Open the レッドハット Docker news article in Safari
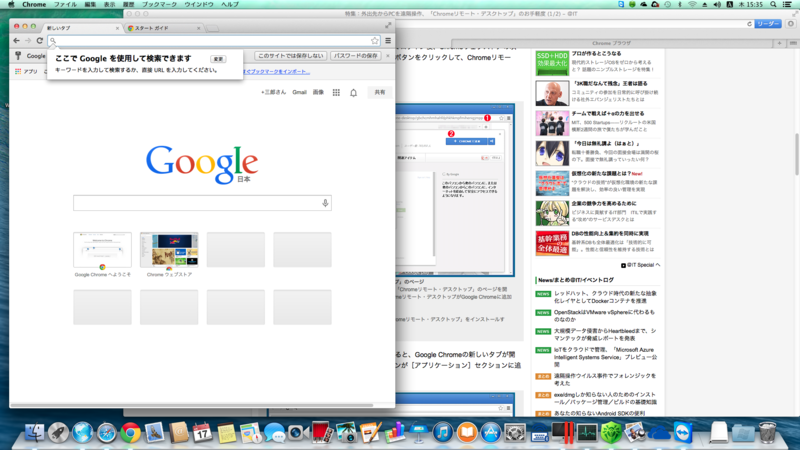Viewport: 800px width, 450px height. [x=605, y=297]
